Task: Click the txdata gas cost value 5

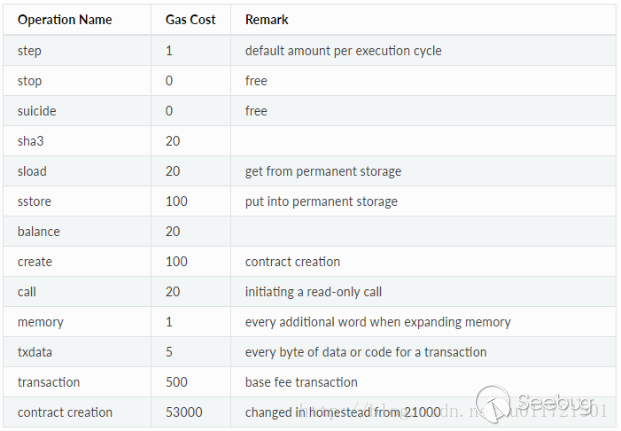Action: [169, 352]
